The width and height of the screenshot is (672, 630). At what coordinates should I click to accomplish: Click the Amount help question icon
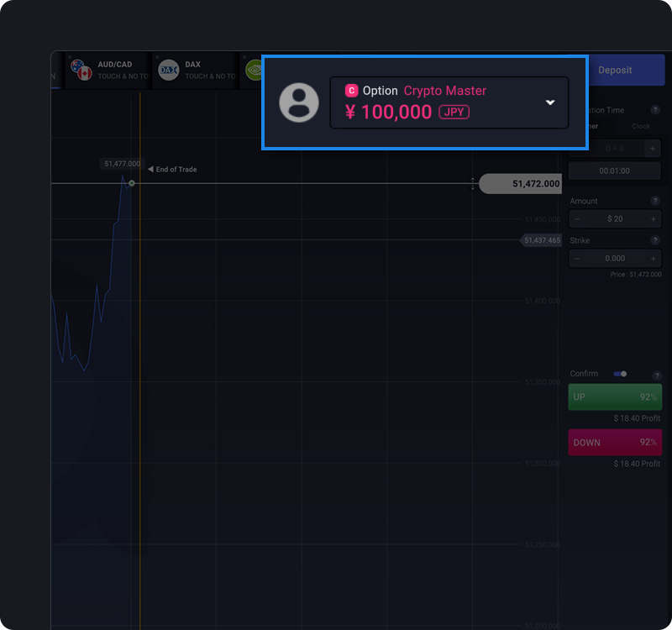(x=655, y=201)
